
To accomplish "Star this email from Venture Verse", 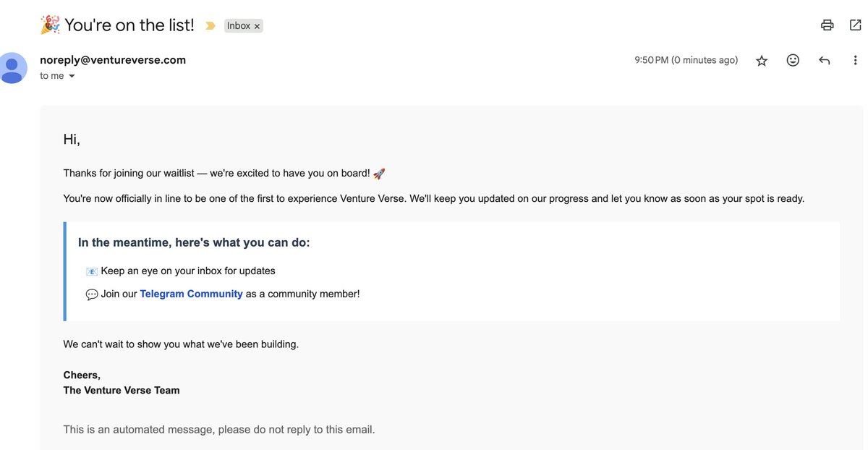I will 762,61.
